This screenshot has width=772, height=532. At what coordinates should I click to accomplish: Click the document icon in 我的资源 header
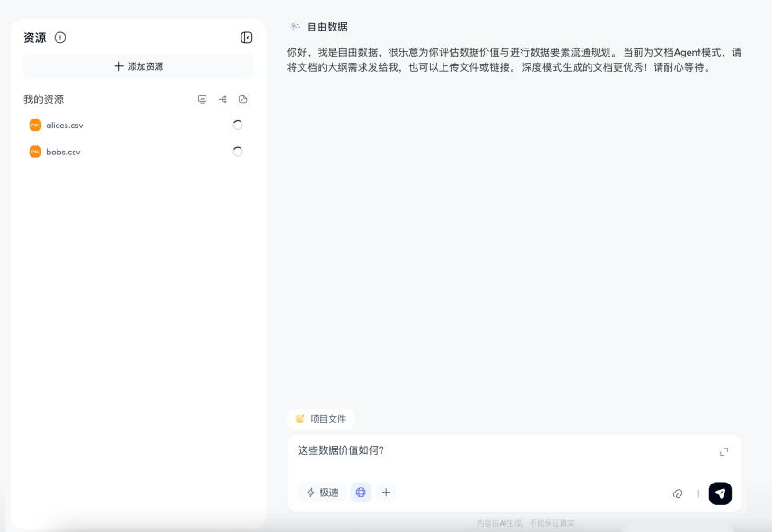pyautogui.click(x=242, y=100)
